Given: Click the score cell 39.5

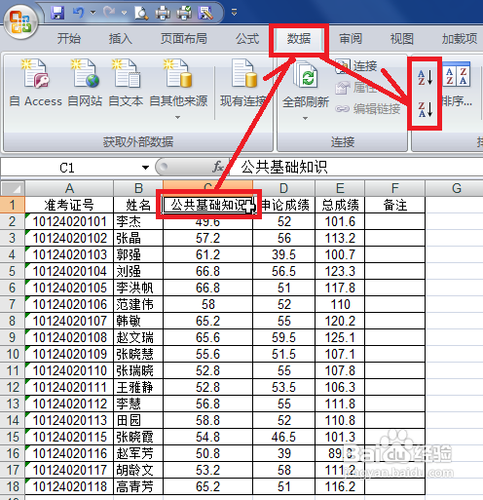Looking at the screenshot, I should pos(284,255).
